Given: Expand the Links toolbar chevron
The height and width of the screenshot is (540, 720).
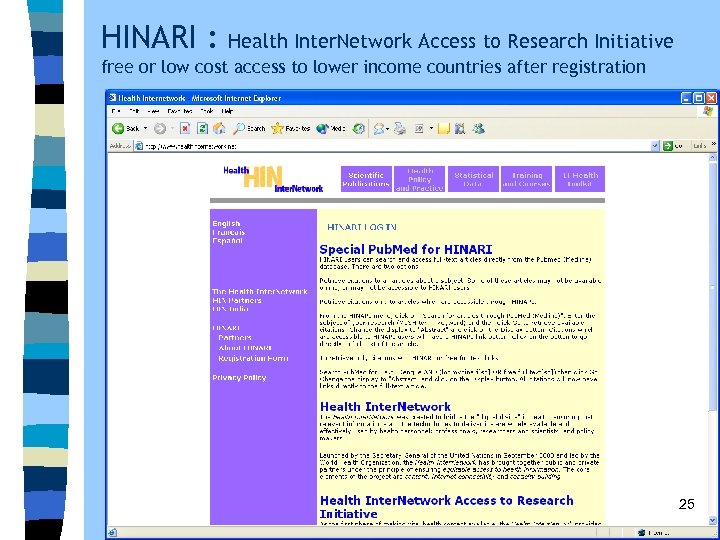Looking at the screenshot, I should pos(714,144).
